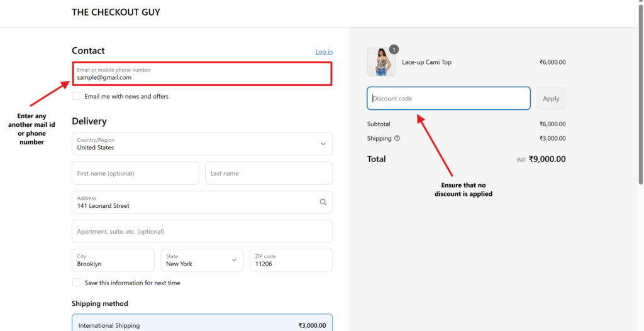Image resolution: width=644 pixels, height=331 pixels.
Task: Check Save this information for next time
Action: coord(76,283)
